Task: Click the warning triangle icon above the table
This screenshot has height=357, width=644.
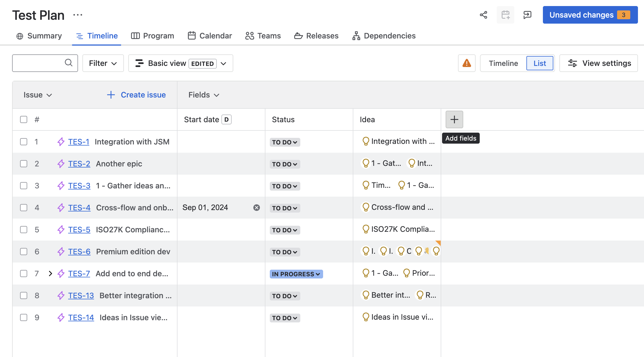Action: pyautogui.click(x=467, y=63)
